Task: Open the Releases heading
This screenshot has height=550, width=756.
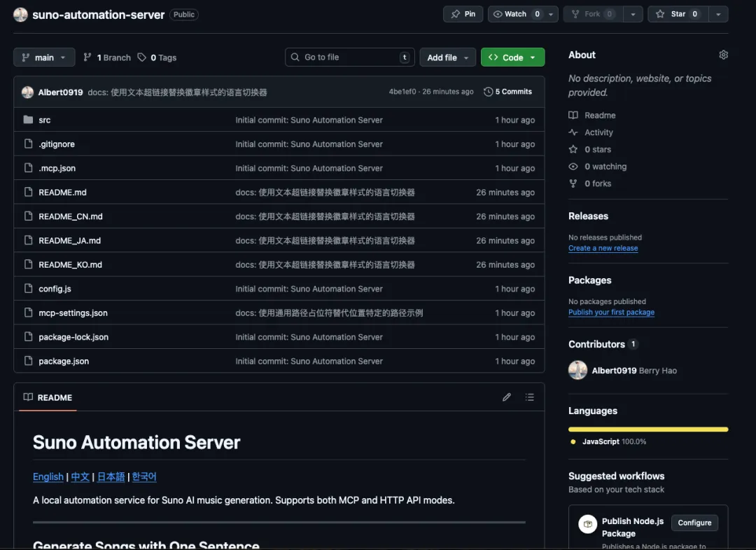Action: coord(588,216)
